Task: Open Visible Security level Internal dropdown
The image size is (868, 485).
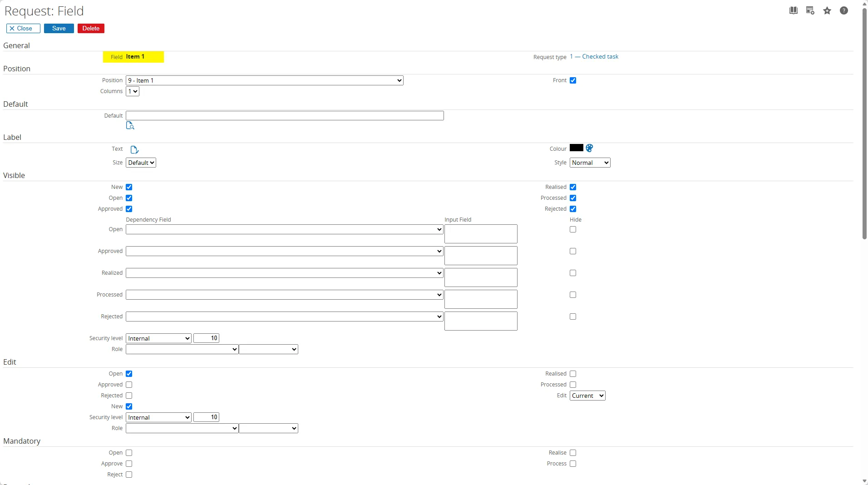Action: pyautogui.click(x=158, y=338)
